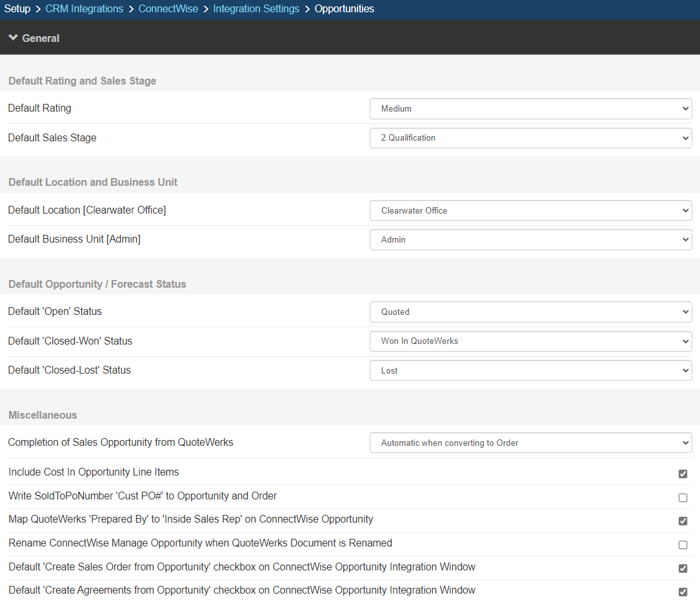
Task: Open the Default 'Closed-Won' Status dropdown
Action: [530, 341]
